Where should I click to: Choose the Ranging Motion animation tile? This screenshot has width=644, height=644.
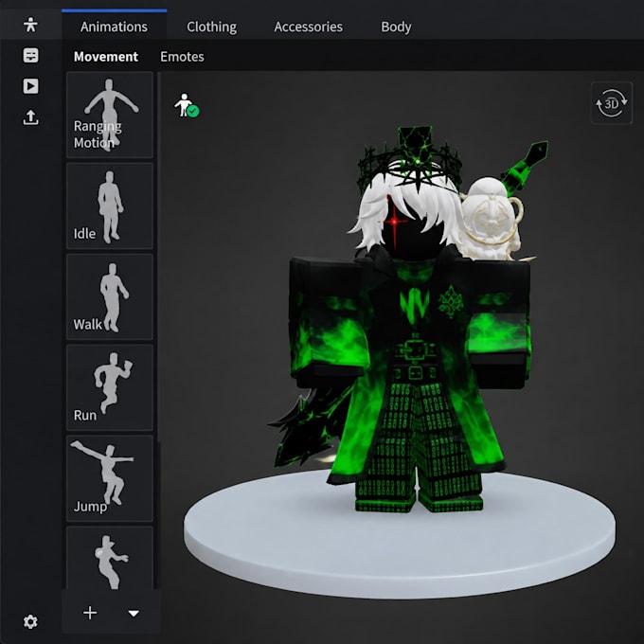coord(110,115)
